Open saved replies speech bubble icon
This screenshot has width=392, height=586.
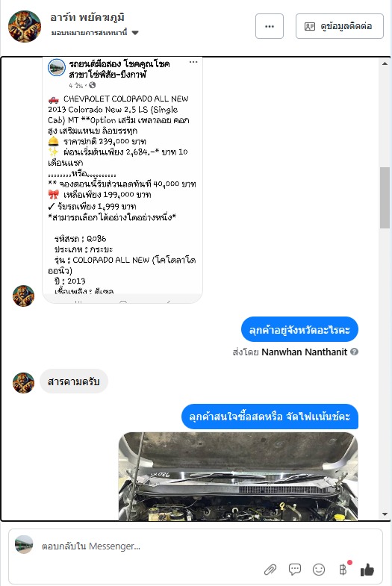[294, 570]
